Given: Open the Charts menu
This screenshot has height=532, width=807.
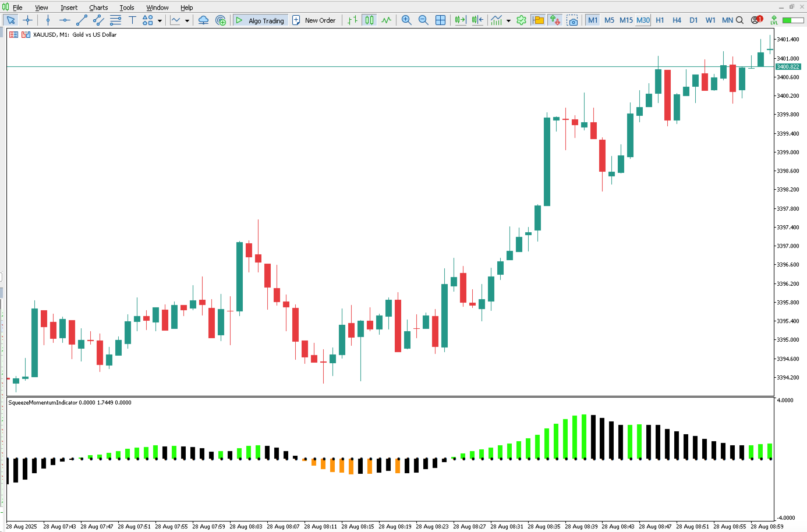Looking at the screenshot, I should (98, 8).
